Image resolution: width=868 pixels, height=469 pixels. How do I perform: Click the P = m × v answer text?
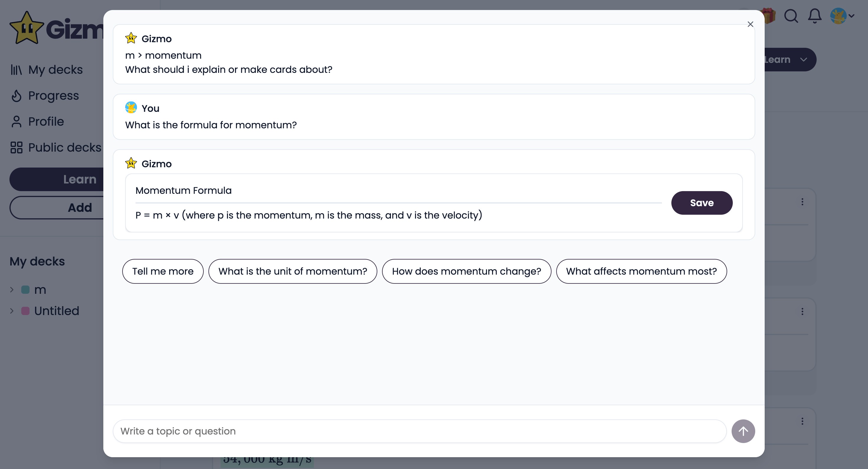tap(309, 215)
